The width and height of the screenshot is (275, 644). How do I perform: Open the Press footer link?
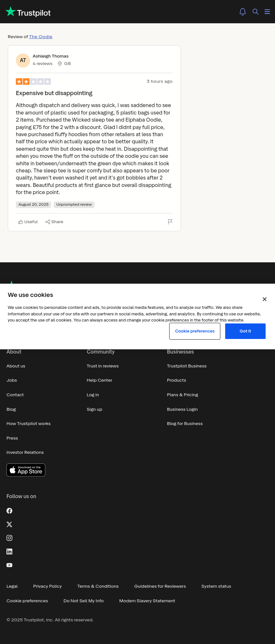pos(12,438)
